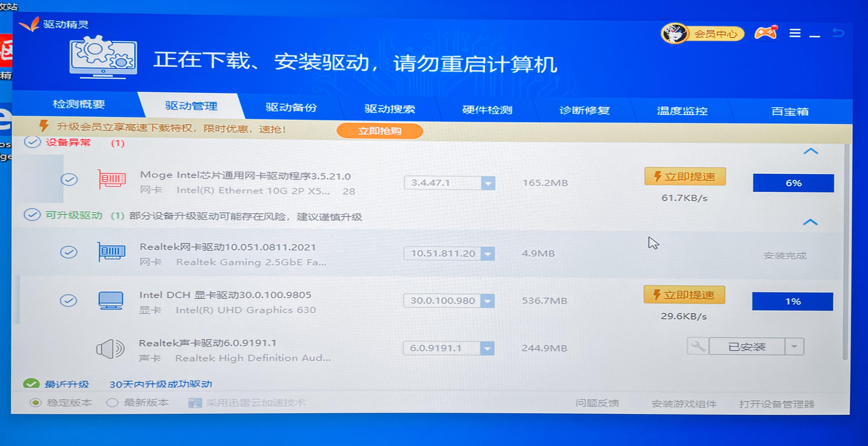Open the game controller icon
This screenshot has width=868, height=446.
coord(765,33)
